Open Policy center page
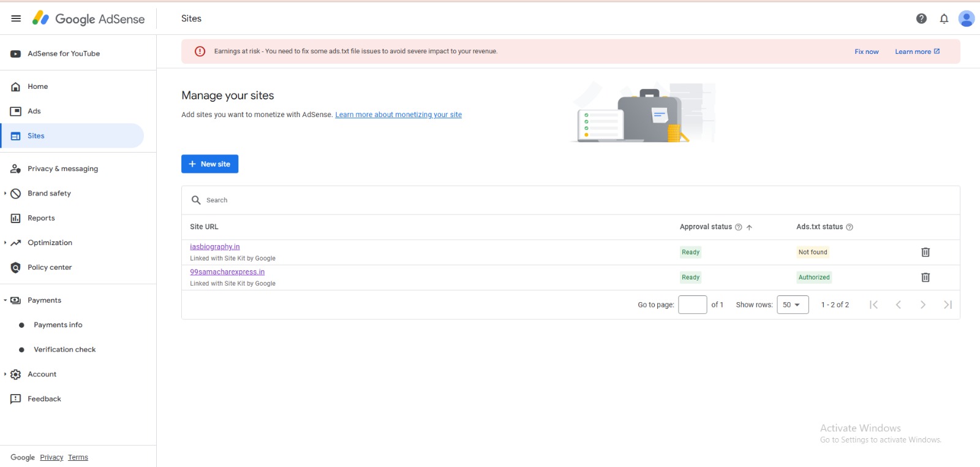 (x=50, y=267)
